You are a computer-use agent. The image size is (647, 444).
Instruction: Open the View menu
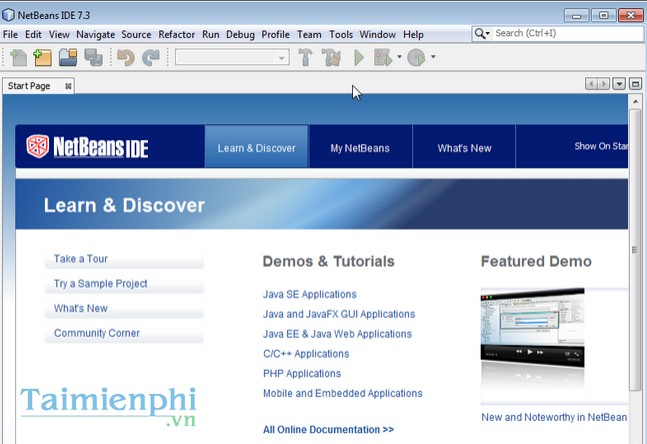coord(59,35)
